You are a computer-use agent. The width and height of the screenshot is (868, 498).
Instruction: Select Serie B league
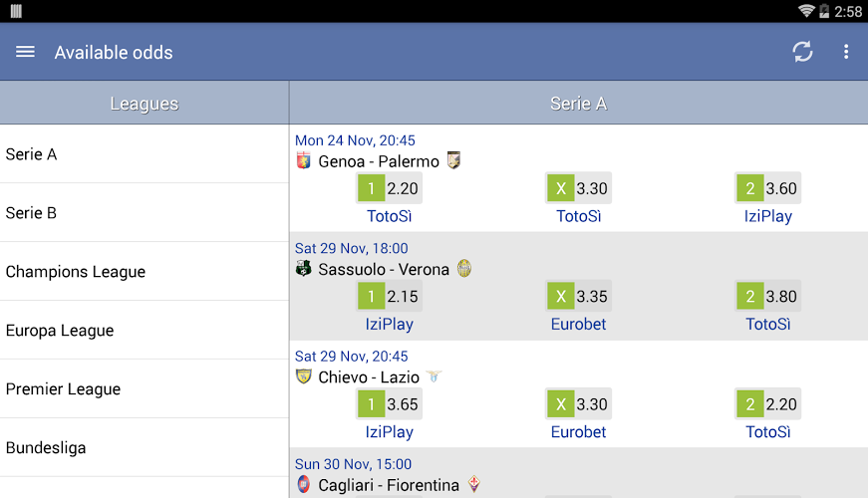coord(145,212)
